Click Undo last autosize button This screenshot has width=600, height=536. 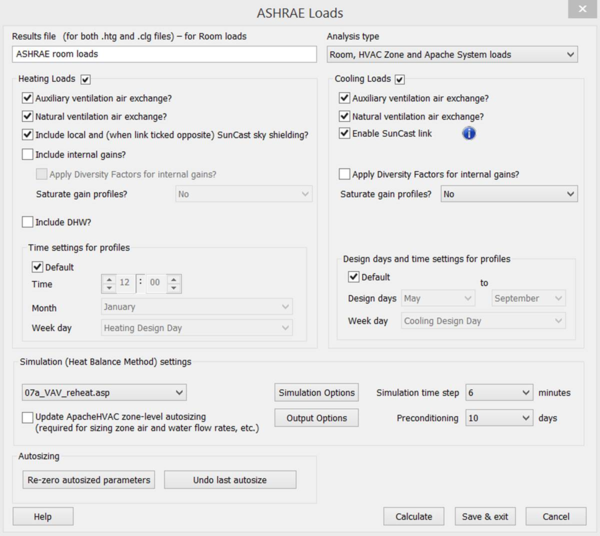coord(230,480)
